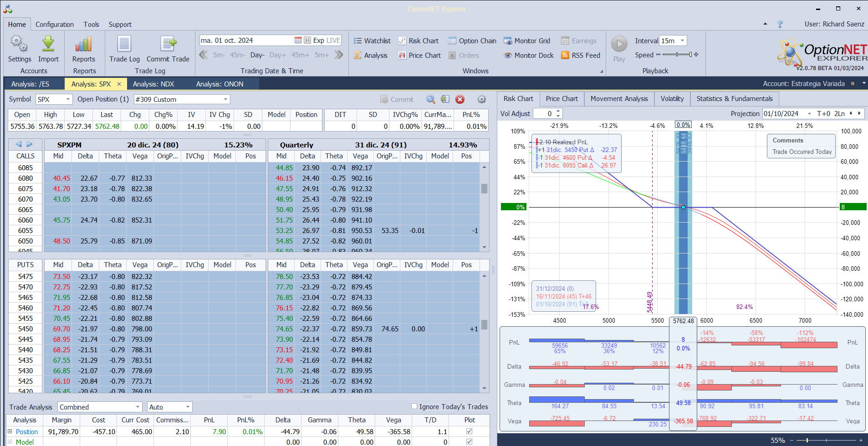Click the magnifier search icon beside Commit
This screenshot has height=446, width=868.
[x=430, y=99]
